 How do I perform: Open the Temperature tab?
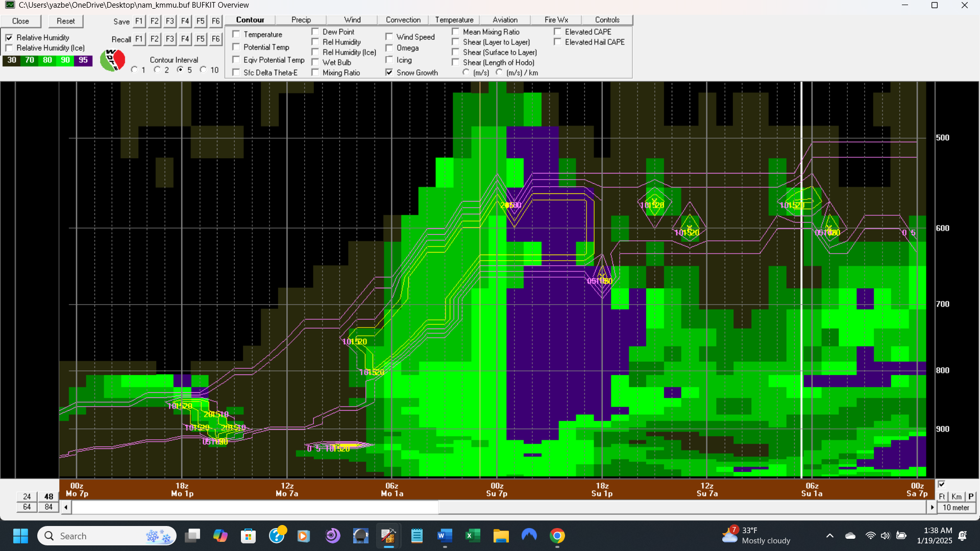[454, 20]
